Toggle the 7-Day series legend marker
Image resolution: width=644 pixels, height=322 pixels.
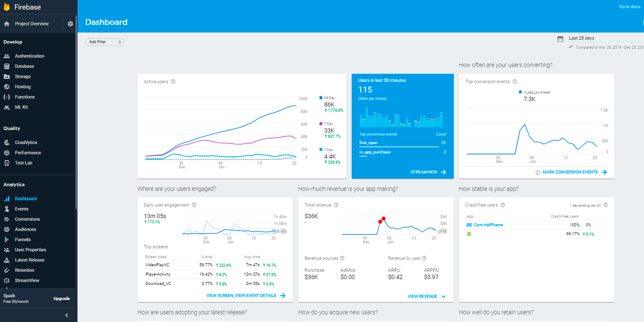pos(321,124)
